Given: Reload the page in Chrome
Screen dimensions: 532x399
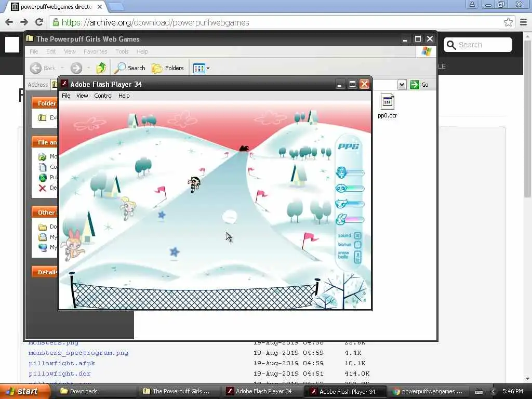Looking at the screenshot, I should pos(39,22).
